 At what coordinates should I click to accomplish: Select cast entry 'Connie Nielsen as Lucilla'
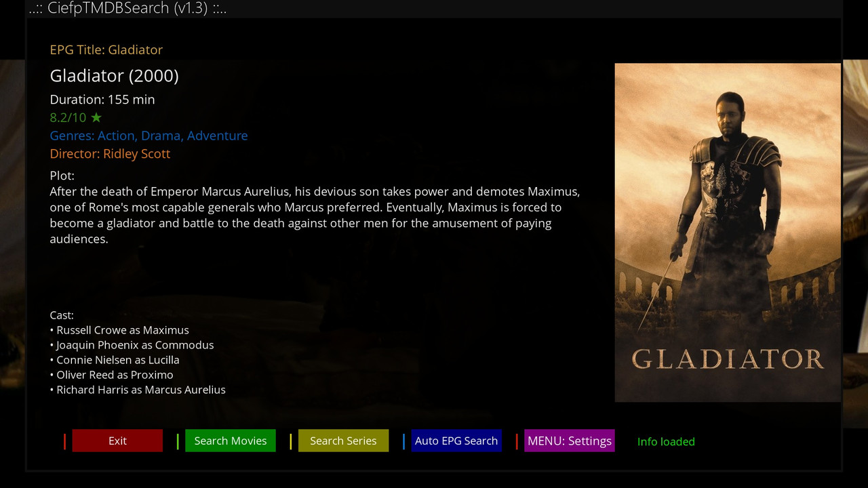point(115,360)
